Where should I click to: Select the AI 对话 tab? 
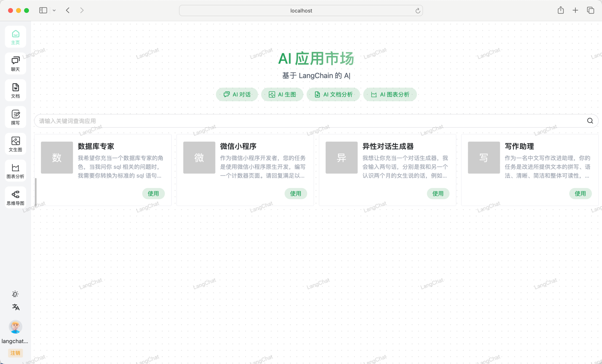tap(237, 94)
